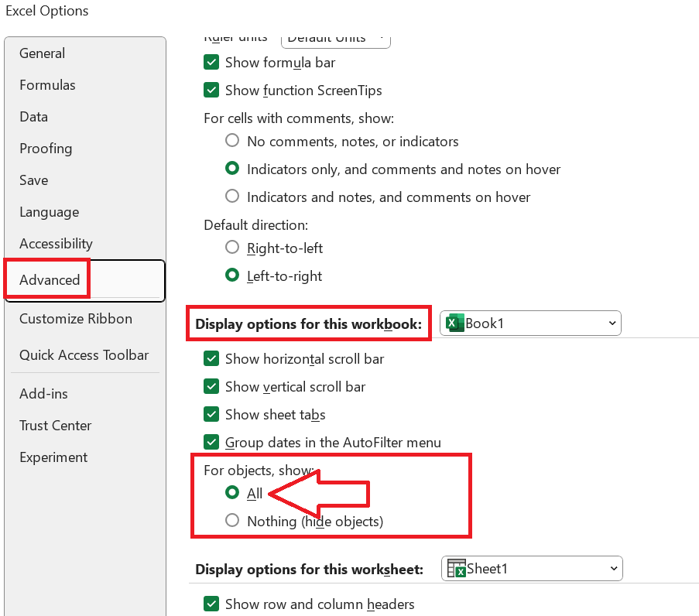
Task: Toggle Show vertical scroll bar off
Action: point(211,387)
